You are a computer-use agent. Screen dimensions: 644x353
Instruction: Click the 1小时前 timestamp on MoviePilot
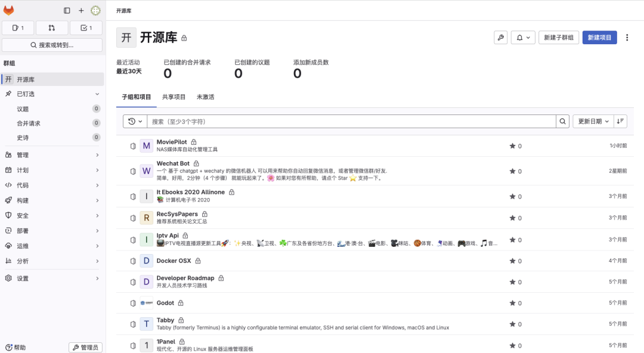click(618, 145)
